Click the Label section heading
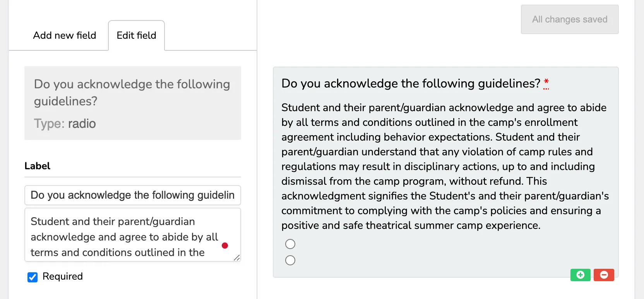The height and width of the screenshot is (299, 644). coord(37,166)
